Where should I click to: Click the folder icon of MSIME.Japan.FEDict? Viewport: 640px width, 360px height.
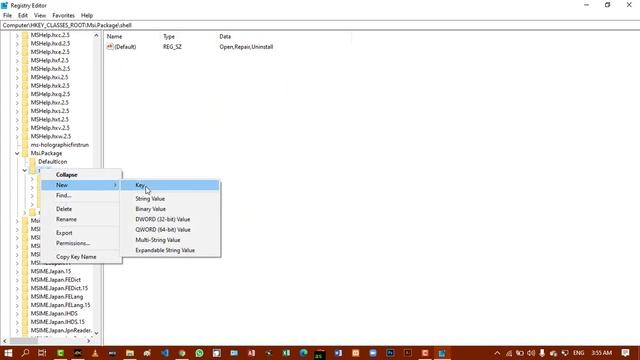25,280
